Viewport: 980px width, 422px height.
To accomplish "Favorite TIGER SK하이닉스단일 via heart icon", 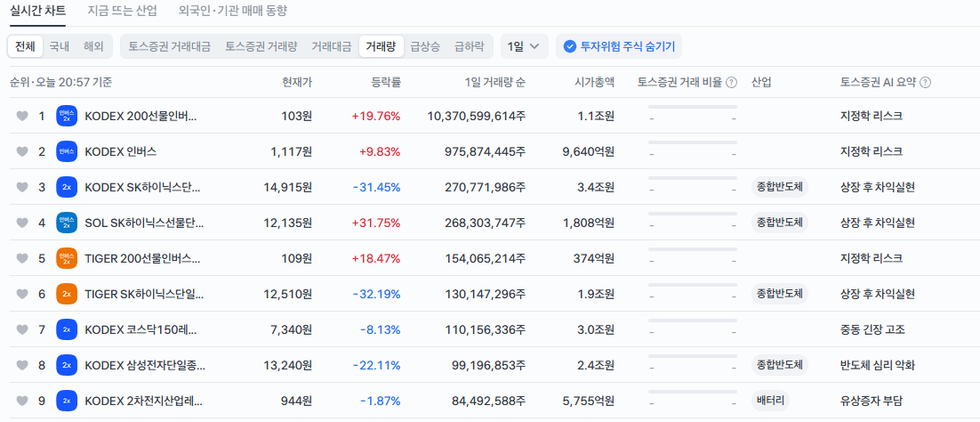I will click(x=22, y=294).
